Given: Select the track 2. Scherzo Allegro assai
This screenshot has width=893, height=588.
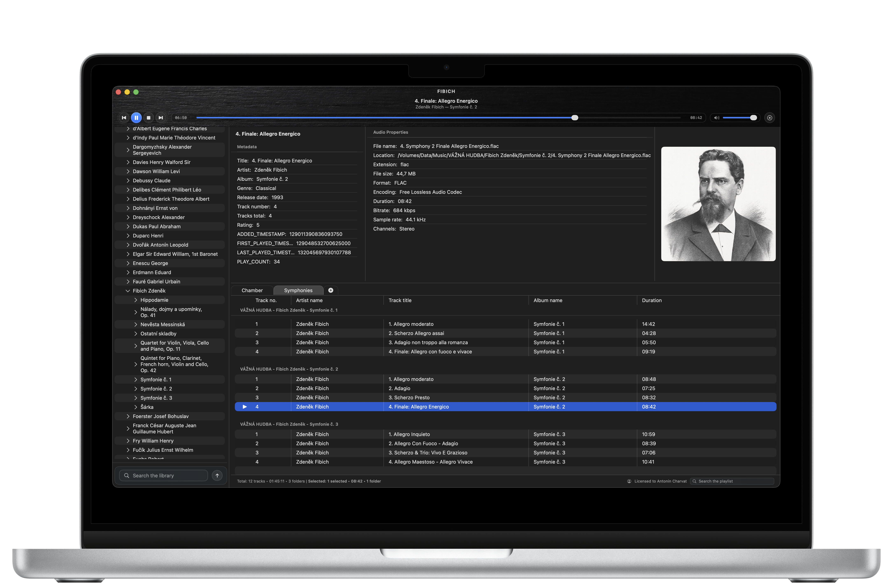Looking at the screenshot, I should pyautogui.click(x=505, y=333).
